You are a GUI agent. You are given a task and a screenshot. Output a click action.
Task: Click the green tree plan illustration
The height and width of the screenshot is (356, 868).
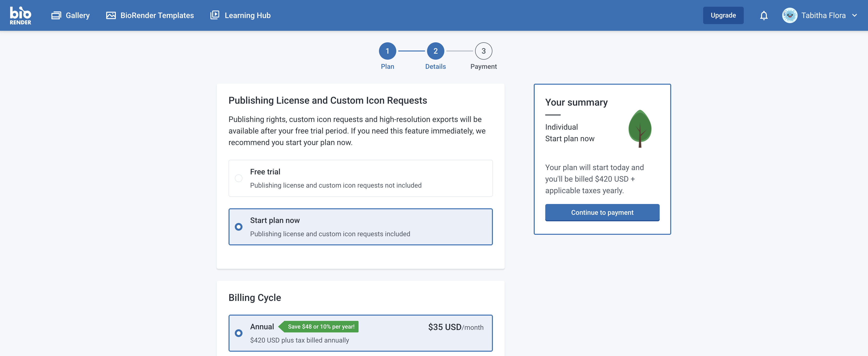pos(639,128)
